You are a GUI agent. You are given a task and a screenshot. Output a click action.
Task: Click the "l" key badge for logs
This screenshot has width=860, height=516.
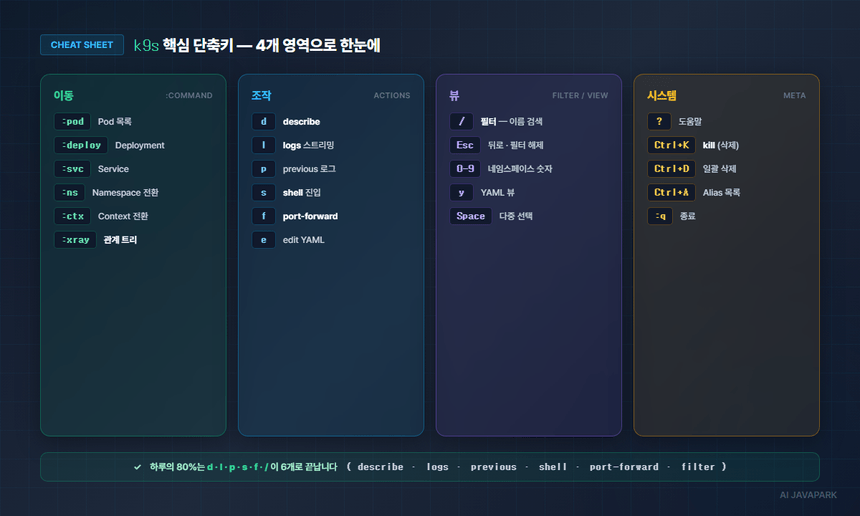pyautogui.click(x=263, y=145)
